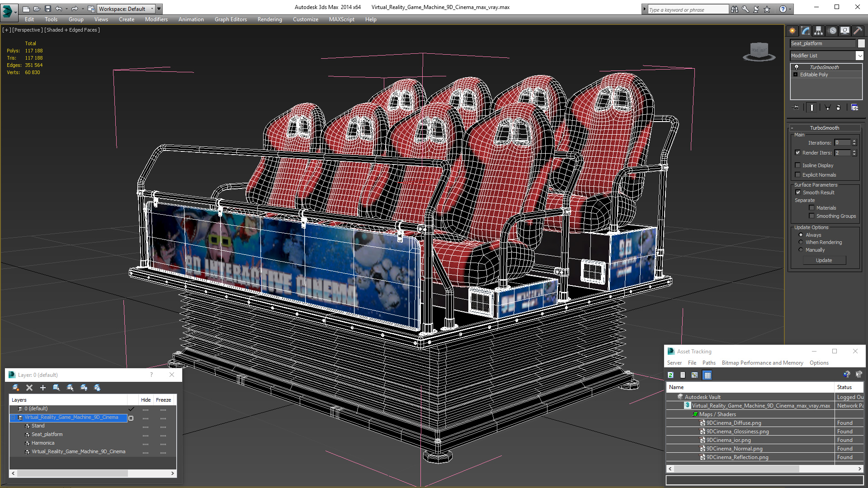
Task: Click Make Unique icon in the modifier stack
Action: coord(827,108)
